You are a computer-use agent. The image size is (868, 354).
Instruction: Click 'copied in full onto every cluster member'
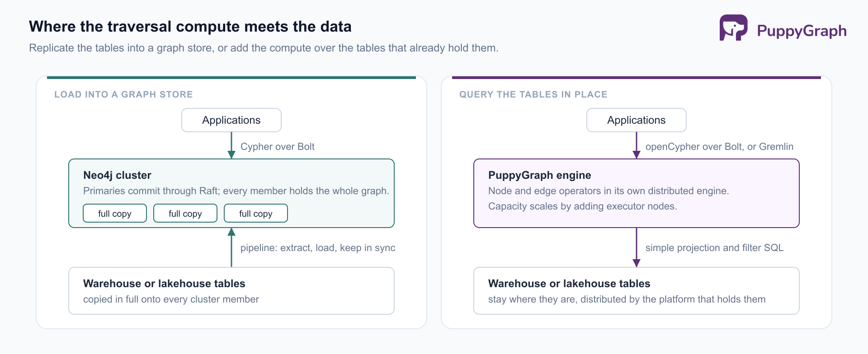(x=171, y=299)
